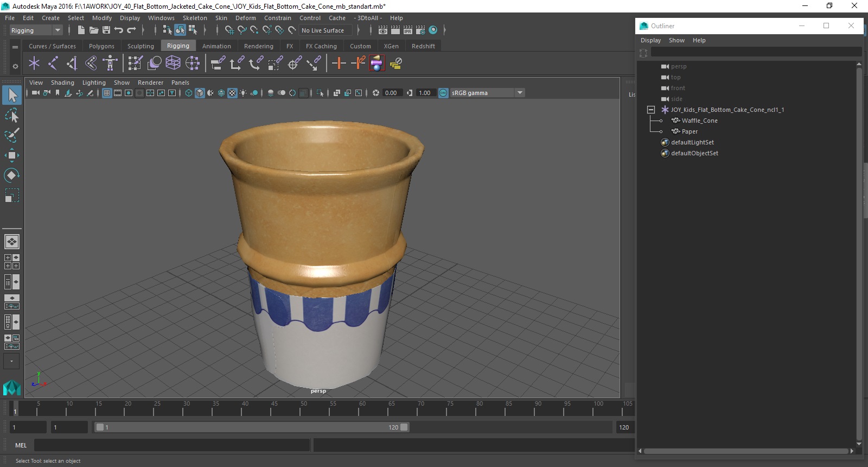The width and height of the screenshot is (868, 467).
Task: Select the persp camera in the Outliner
Action: tap(679, 66)
